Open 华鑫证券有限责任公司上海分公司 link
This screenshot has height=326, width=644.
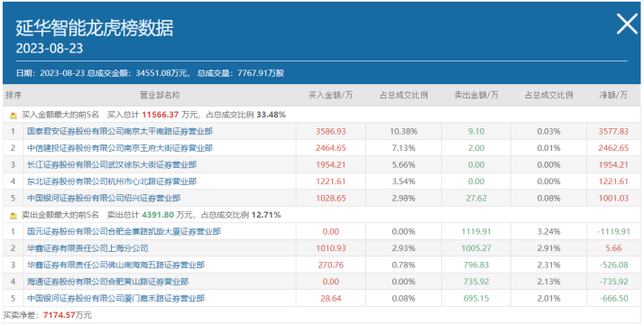tap(87, 248)
